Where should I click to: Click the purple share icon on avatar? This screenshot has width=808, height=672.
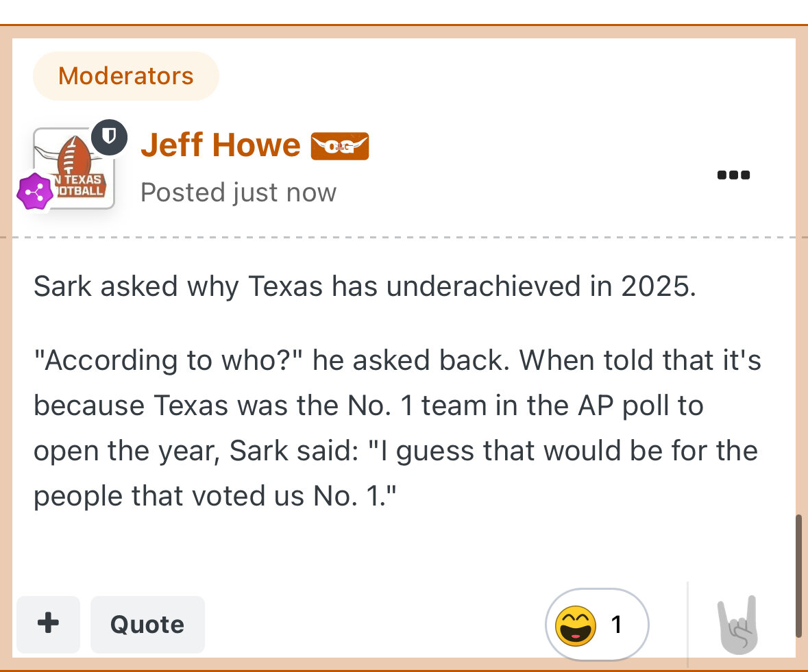tap(35, 193)
